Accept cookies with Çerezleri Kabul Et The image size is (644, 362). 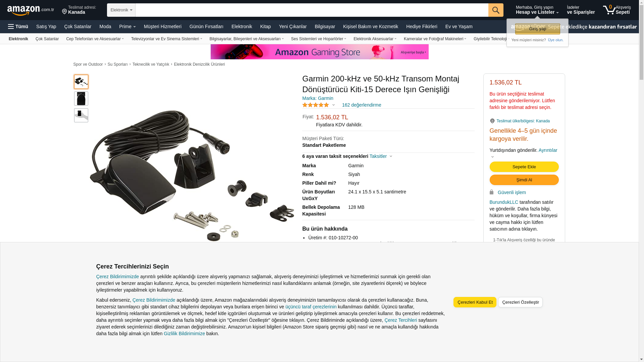(475, 302)
